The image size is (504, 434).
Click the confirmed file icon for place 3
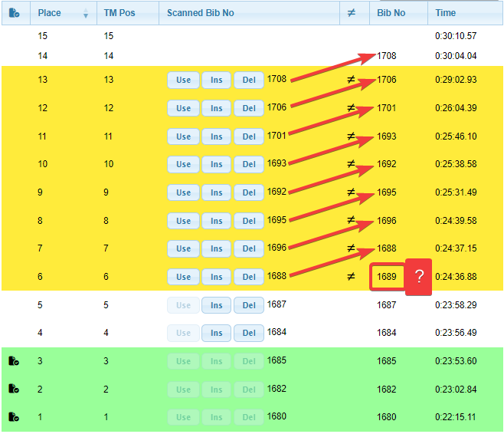click(x=14, y=361)
